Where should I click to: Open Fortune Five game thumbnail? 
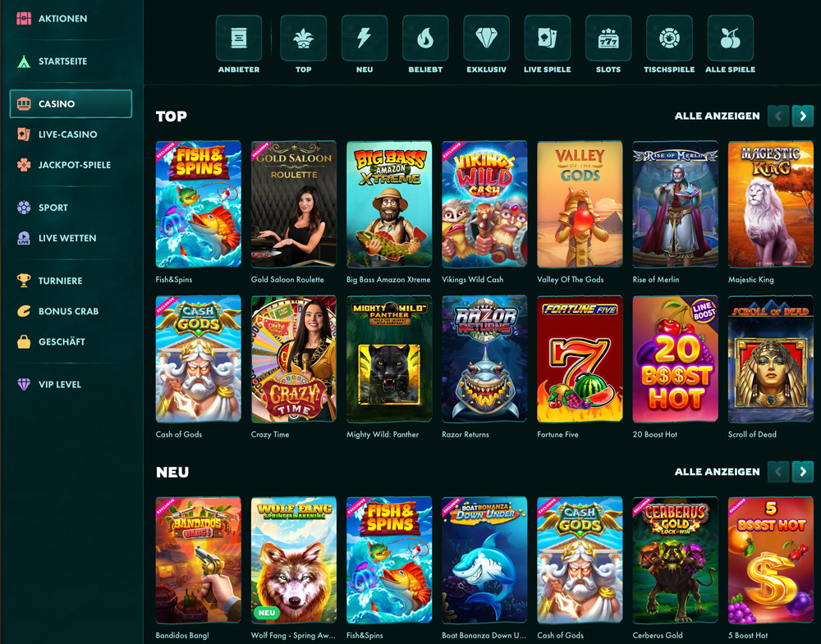pos(580,359)
